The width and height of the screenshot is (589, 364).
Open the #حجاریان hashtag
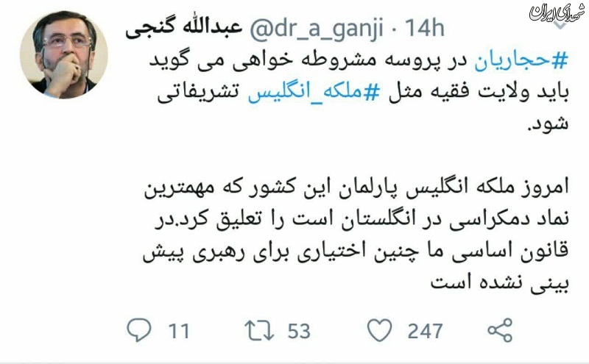point(521,60)
